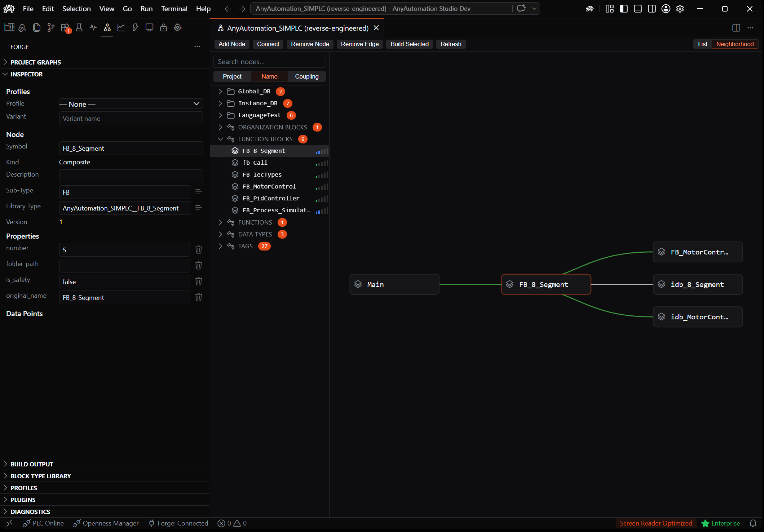Image resolution: width=764 pixels, height=532 pixels.
Task: Toggle secondary side bar visibility
Action: [x=652, y=9]
